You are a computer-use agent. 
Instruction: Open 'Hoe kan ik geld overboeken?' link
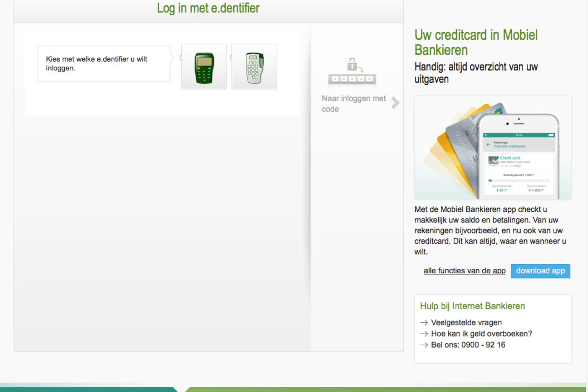482,334
